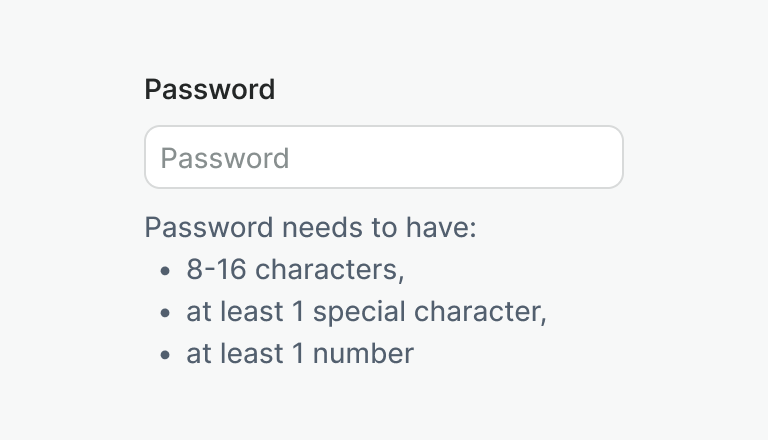Click the digit "1" before "number"

298,353
